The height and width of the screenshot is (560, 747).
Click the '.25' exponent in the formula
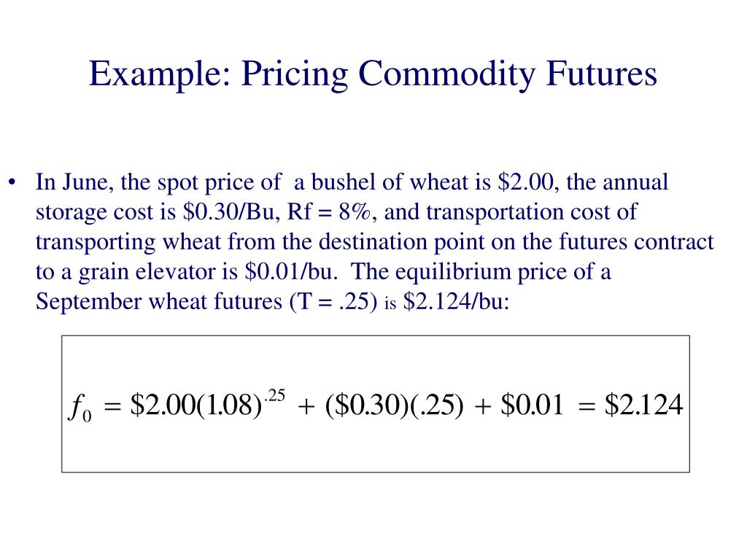(x=274, y=395)
